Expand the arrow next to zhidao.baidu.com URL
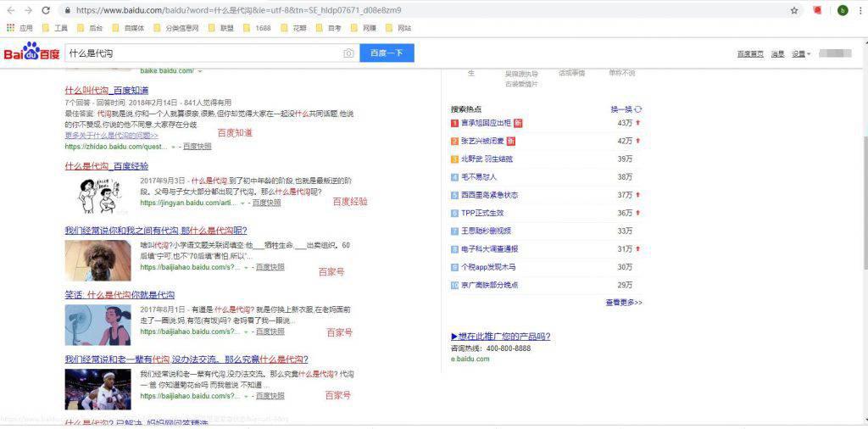 (x=173, y=147)
